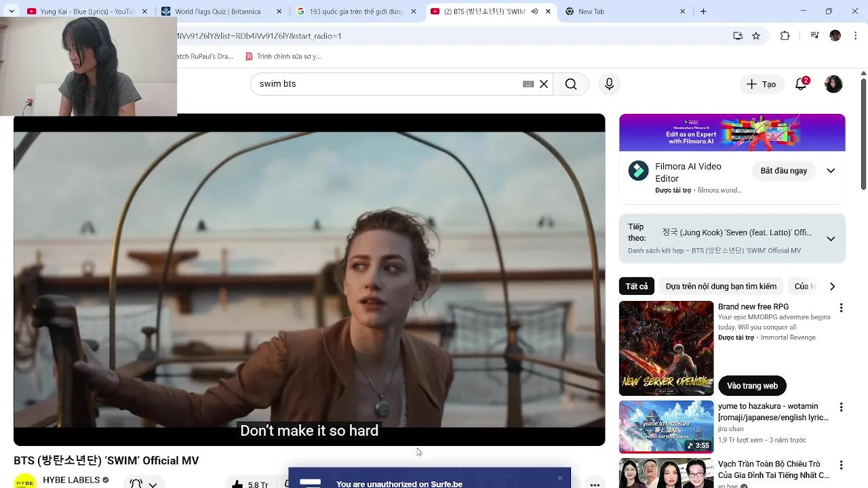Open YouTube notifications bell
Image resolution: width=868 pixels, height=488 pixels.
pos(801,84)
